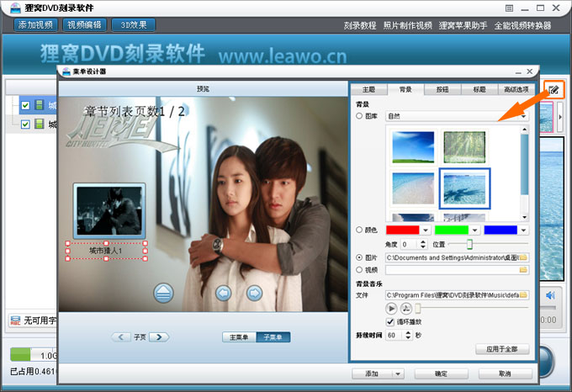572x392 pixels.
Task: Toggle the 循环播放 checkbox
Action: pyautogui.click(x=390, y=321)
